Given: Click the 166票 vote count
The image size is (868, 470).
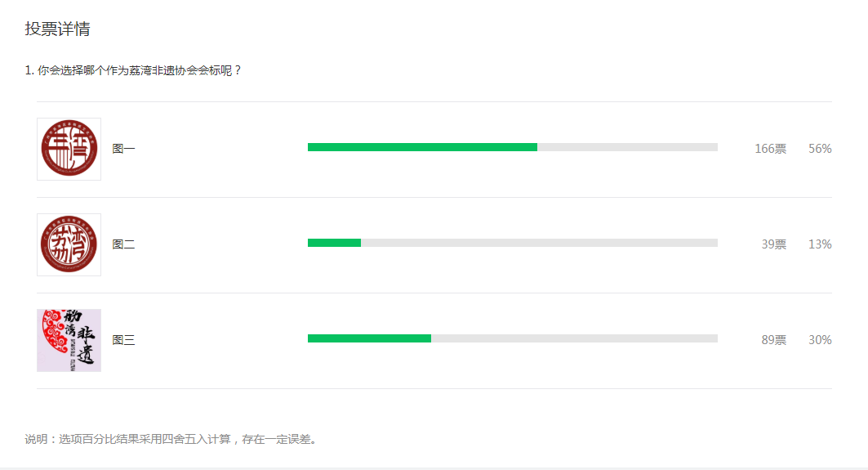Looking at the screenshot, I should click(770, 149).
